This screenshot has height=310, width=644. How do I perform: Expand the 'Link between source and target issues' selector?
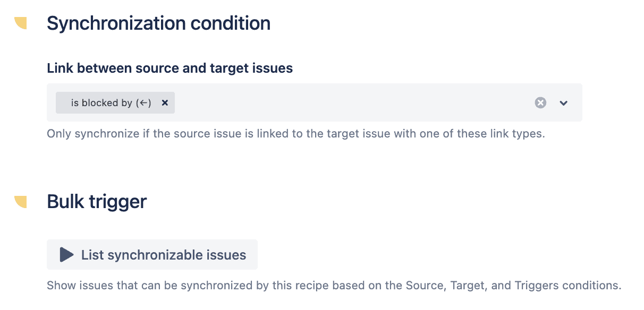pos(564,102)
